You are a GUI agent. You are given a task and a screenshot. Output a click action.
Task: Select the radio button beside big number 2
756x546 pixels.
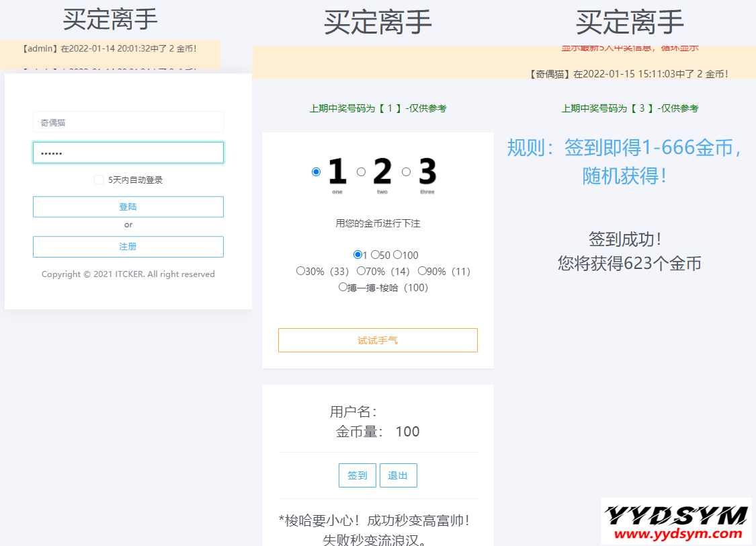click(361, 172)
